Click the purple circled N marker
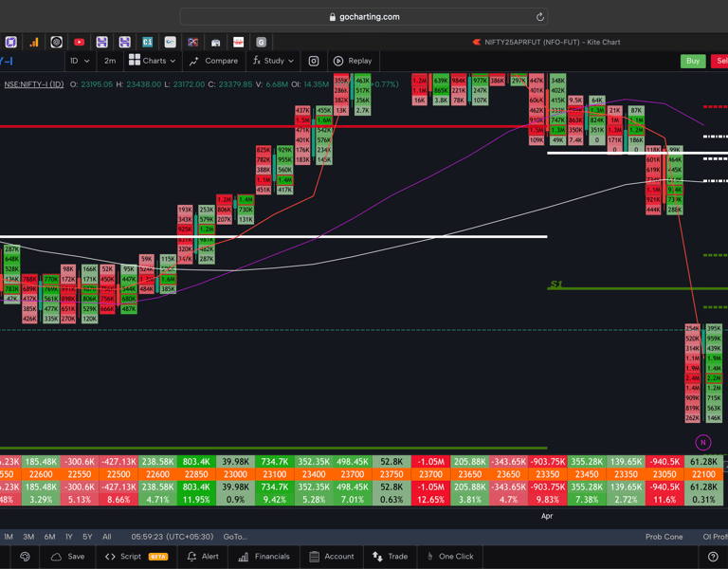 [703, 442]
